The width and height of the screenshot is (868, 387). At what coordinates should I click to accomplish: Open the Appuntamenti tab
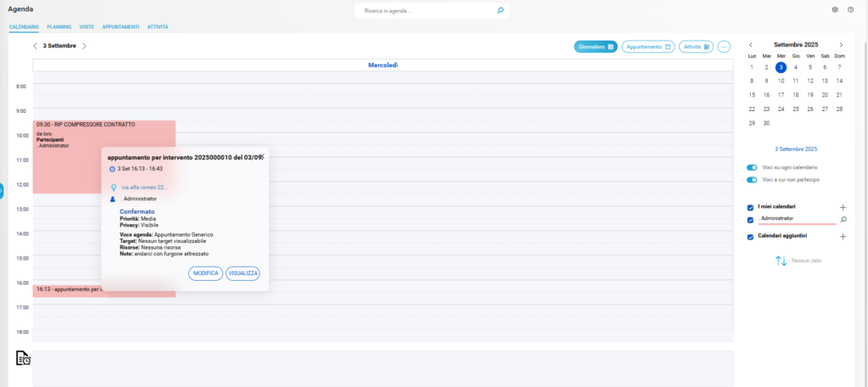tap(121, 27)
